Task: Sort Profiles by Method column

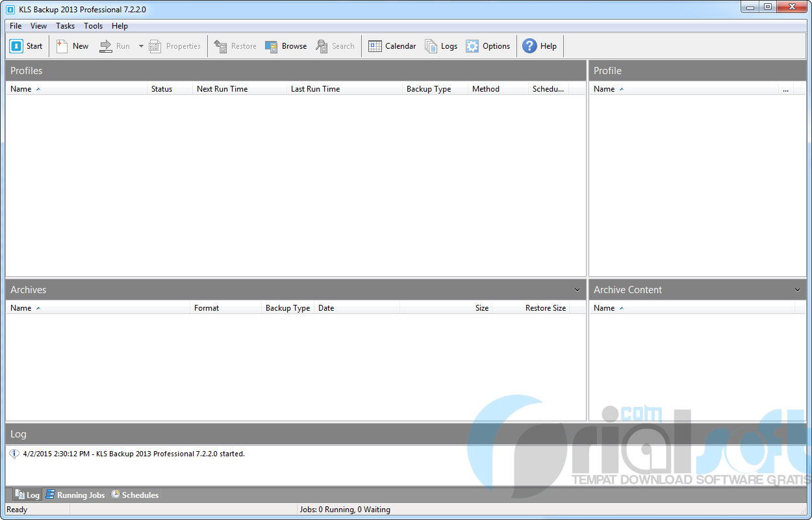Action: pyautogui.click(x=498, y=89)
